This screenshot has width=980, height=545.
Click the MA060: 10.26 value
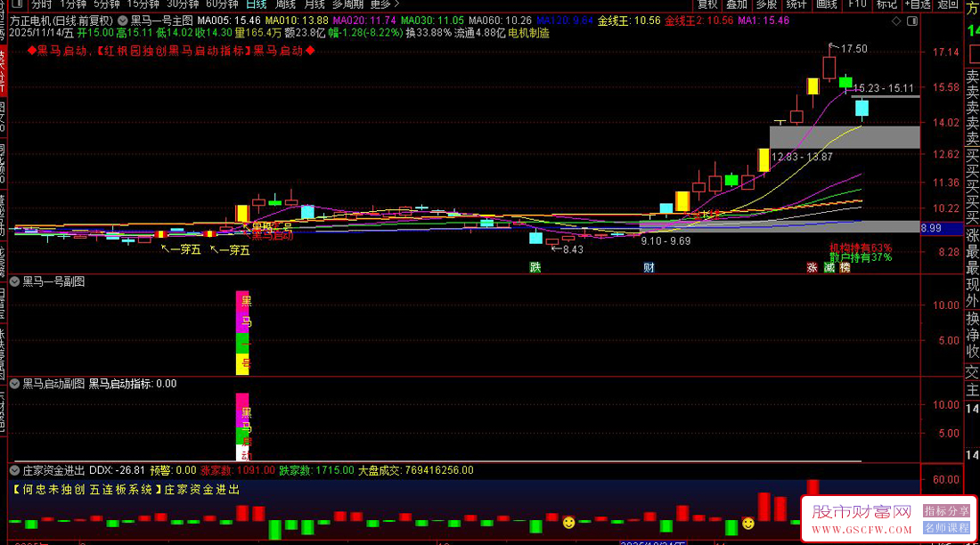click(500, 20)
